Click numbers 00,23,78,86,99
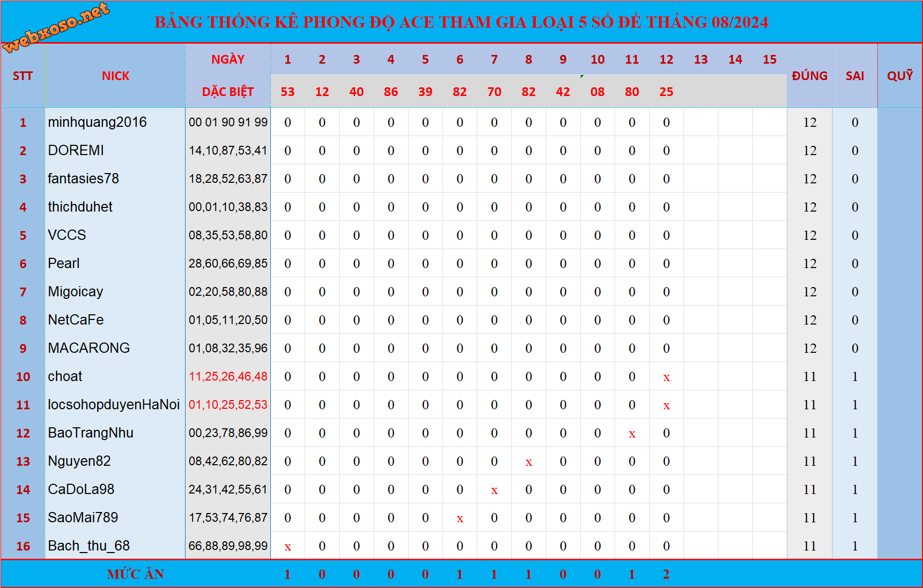Viewport: 923px width, 588px height. point(228,433)
